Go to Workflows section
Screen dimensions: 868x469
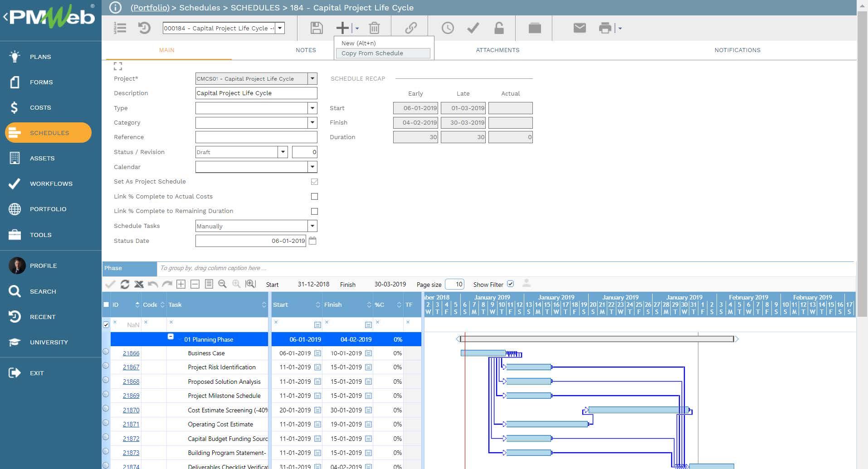(x=51, y=184)
